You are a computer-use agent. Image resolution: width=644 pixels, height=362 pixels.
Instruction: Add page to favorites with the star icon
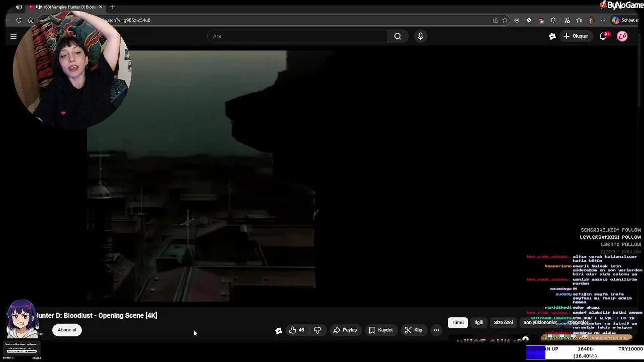point(505,20)
